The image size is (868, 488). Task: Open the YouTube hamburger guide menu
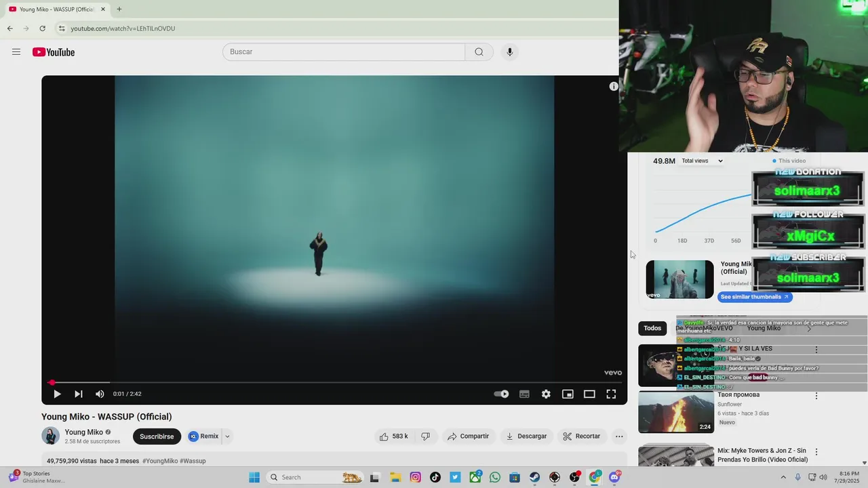(16, 52)
